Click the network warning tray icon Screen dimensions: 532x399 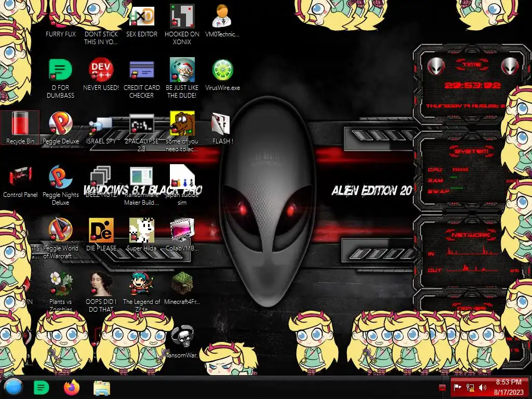470,387
